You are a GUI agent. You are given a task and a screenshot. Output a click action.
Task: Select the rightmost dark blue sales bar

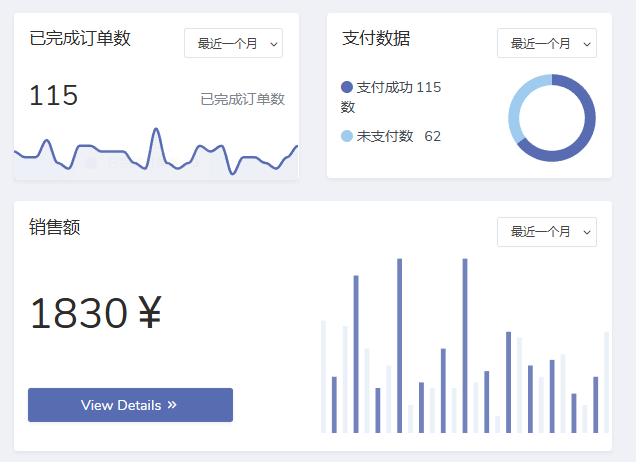click(596, 404)
